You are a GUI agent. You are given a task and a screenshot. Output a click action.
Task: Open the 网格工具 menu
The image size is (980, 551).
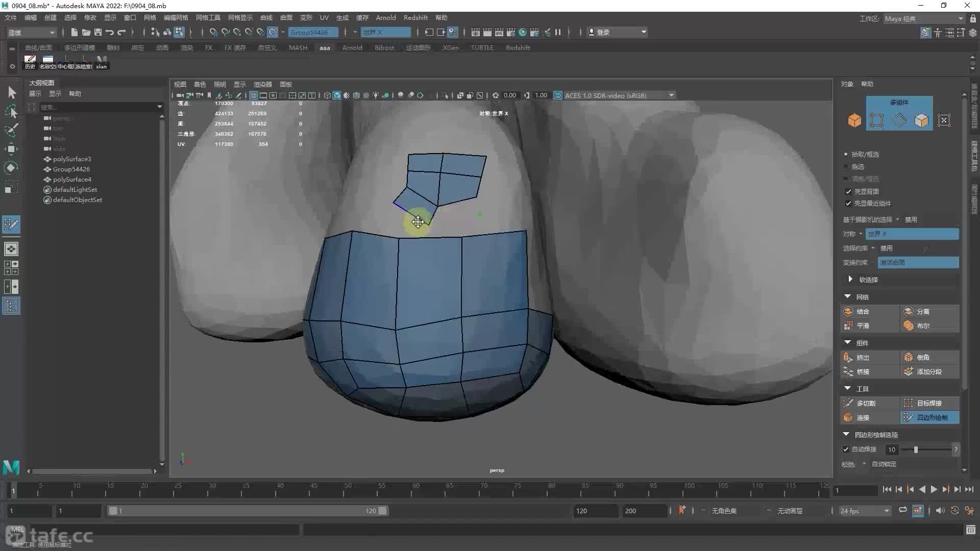pos(208,17)
